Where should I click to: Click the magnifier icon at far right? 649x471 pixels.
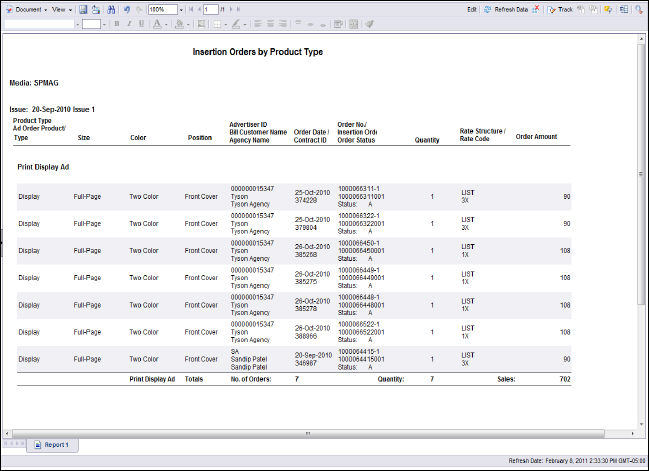[639, 8]
